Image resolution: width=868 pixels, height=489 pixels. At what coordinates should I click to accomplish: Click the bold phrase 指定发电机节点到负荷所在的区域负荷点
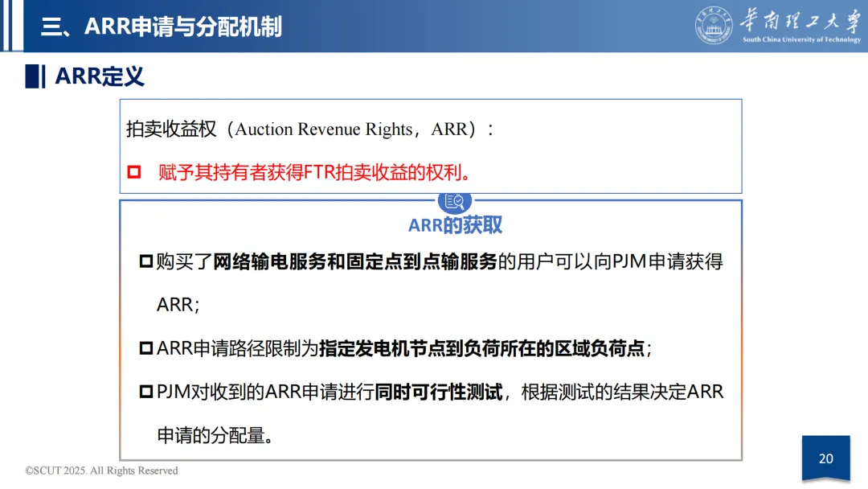pos(481,348)
